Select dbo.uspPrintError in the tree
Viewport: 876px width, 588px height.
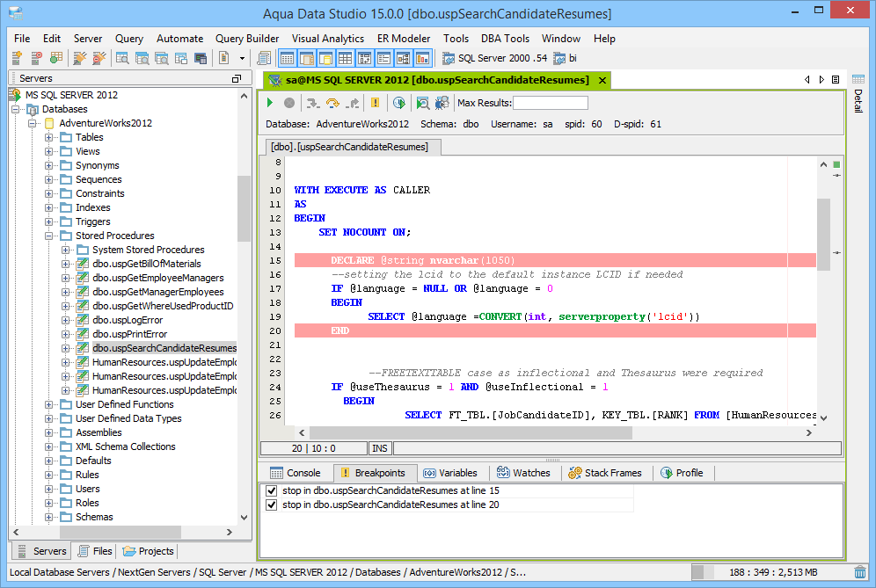[x=129, y=334]
